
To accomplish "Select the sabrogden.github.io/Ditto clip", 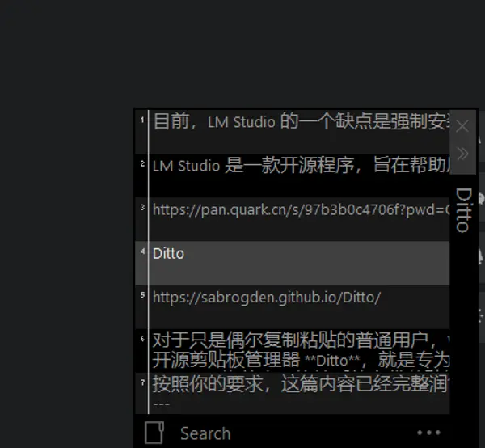I will coord(293,307).
